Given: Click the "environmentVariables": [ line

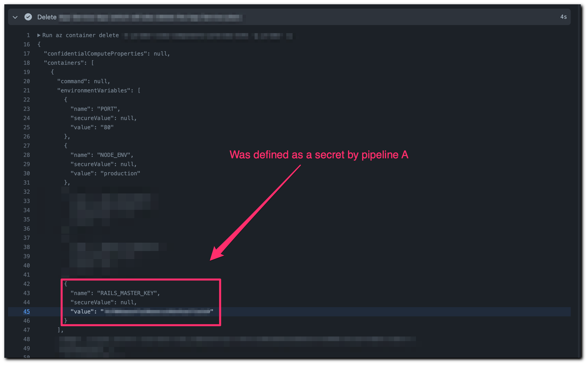Looking at the screenshot, I should tap(99, 90).
